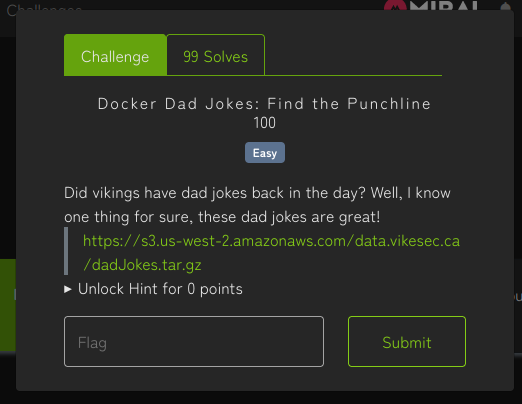Click the red Mirai logo icon
The width and height of the screenshot is (522, 404).
click(395, 5)
